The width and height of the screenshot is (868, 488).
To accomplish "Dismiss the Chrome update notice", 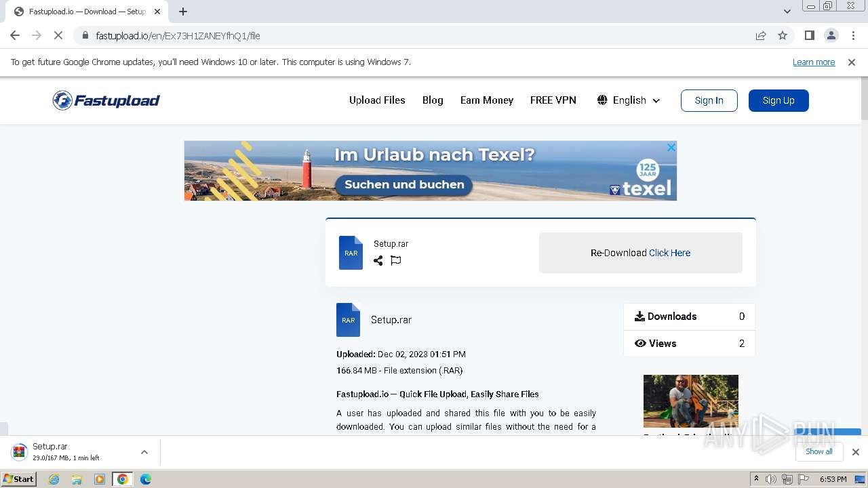I will pos(851,62).
